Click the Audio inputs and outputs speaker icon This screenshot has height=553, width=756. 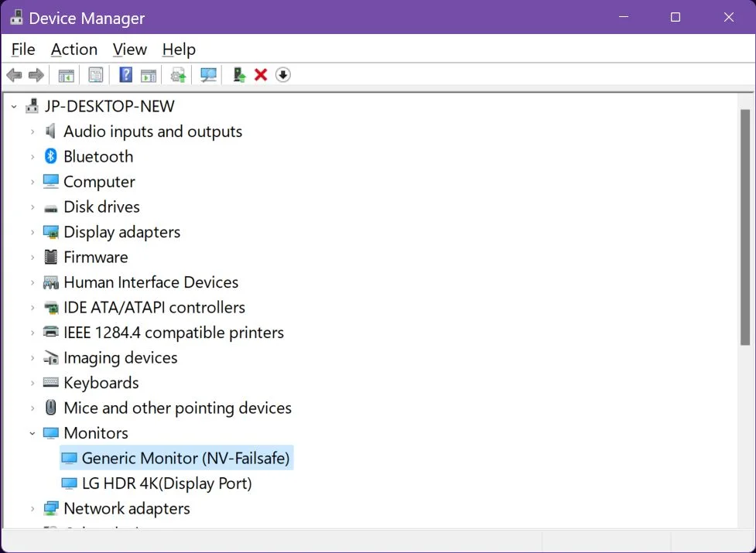tap(50, 131)
